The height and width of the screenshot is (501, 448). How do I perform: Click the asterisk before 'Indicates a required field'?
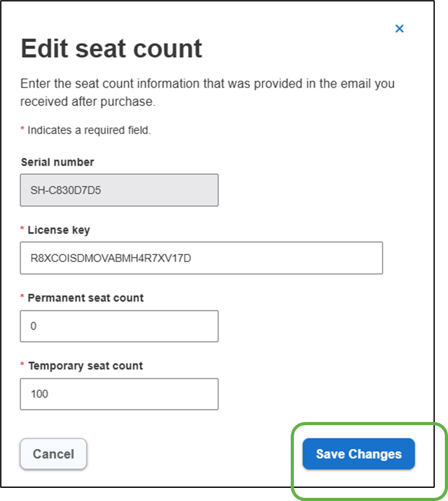pyautogui.click(x=23, y=130)
